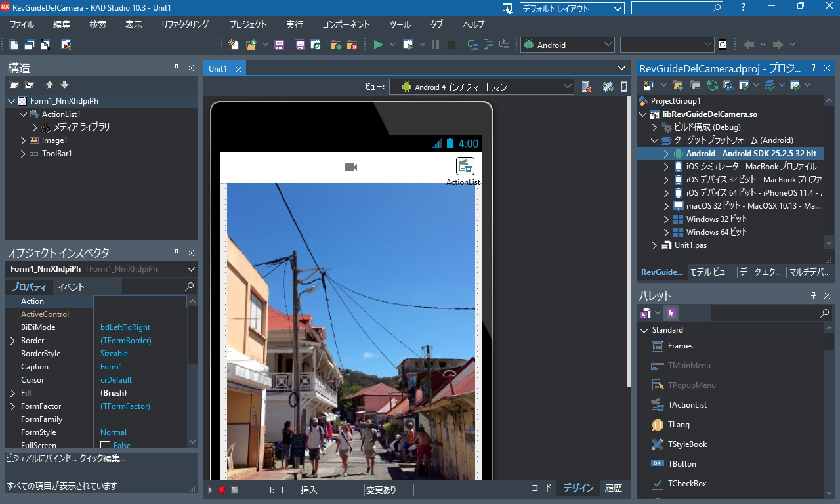Expand the Fill property in the Object Inspector
840x504 pixels.
click(12, 393)
